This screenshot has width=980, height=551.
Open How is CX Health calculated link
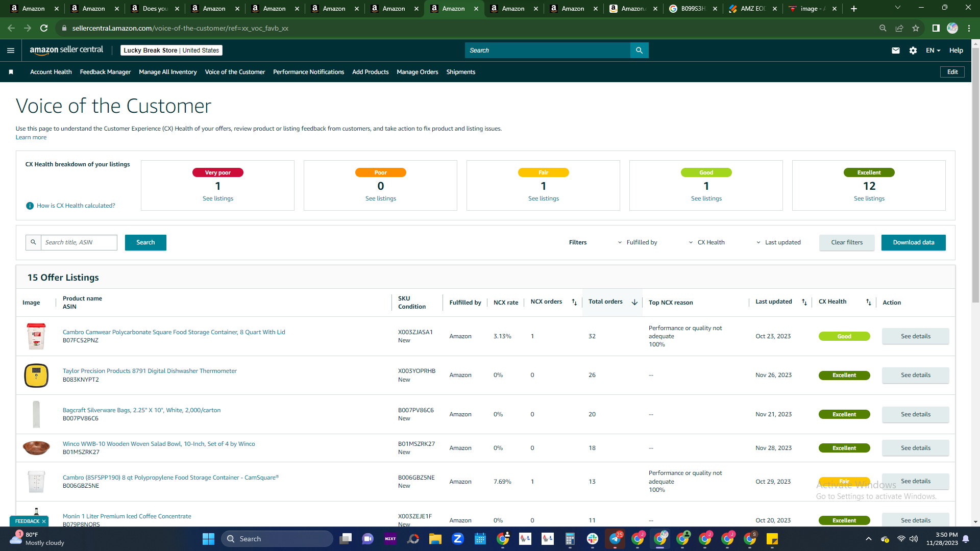[76, 206]
